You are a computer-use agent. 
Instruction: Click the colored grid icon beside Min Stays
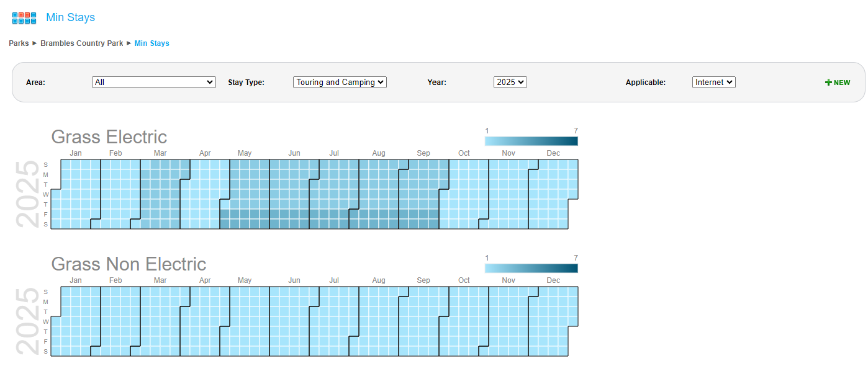pos(24,18)
